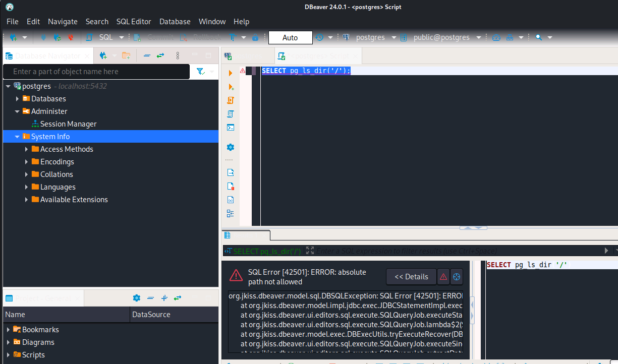The height and width of the screenshot is (364, 618).
Task: Collapse all in the Project panel
Action: pos(150,298)
